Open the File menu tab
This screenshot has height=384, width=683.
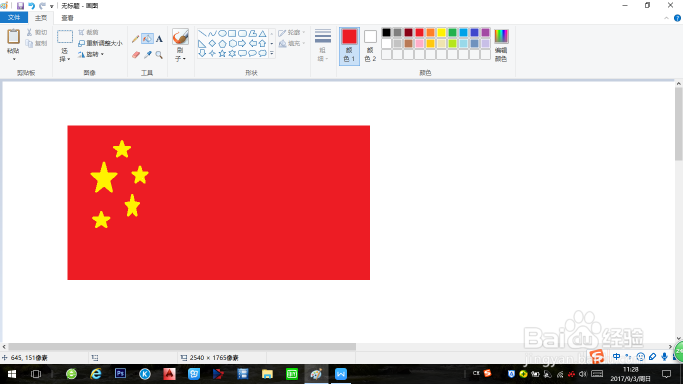click(x=14, y=17)
